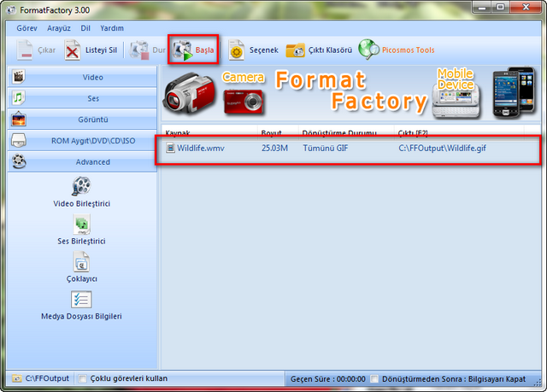The image size is (547, 392).
Task: Expand the ROM Aygıt\DVD\CD\ISO panel
Action: pyautogui.click(x=82, y=141)
